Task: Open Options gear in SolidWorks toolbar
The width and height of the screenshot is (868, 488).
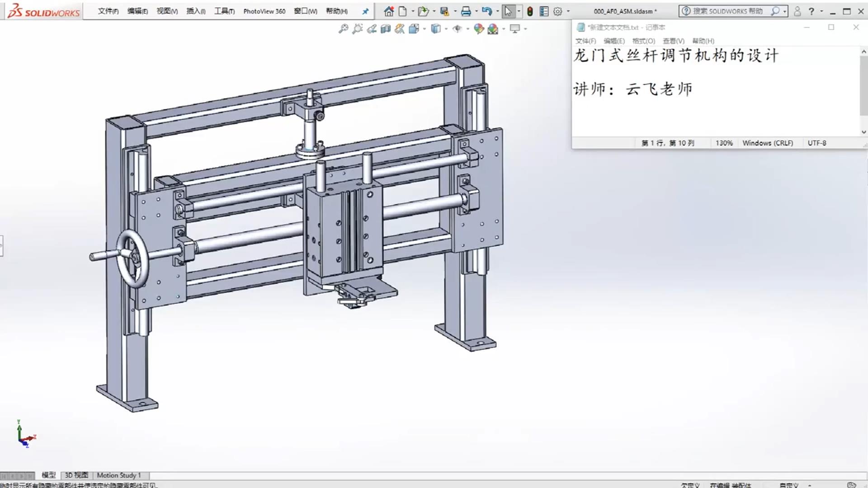Action: tap(558, 11)
